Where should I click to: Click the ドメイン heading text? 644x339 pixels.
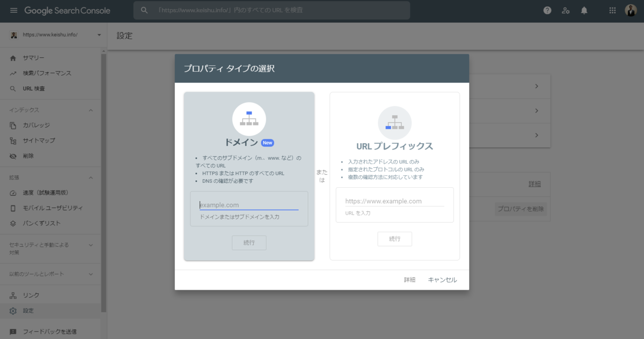tap(241, 143)
